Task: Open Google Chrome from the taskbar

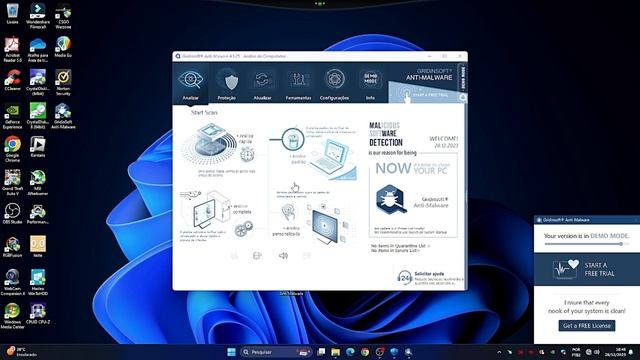Action: [x=365, y=352]
